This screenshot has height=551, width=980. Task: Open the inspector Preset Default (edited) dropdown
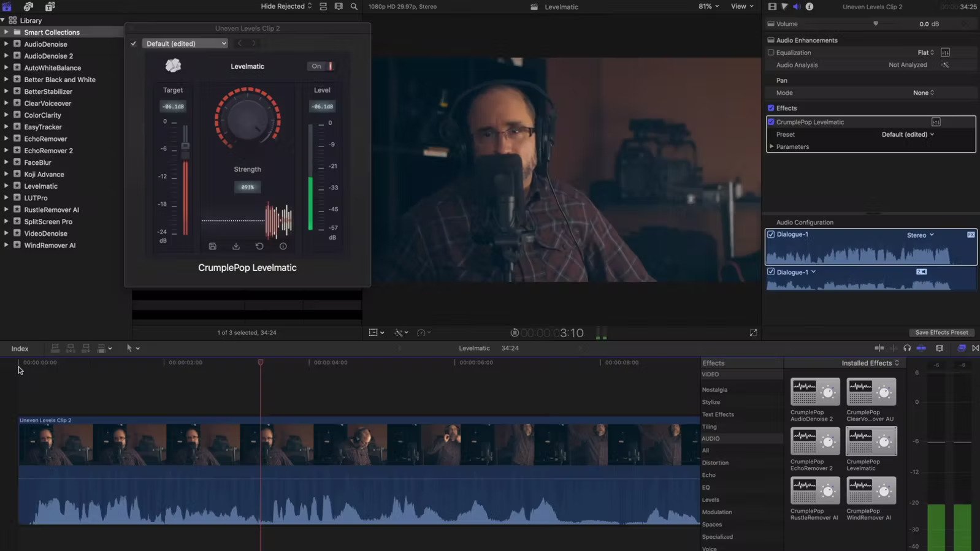908,134
